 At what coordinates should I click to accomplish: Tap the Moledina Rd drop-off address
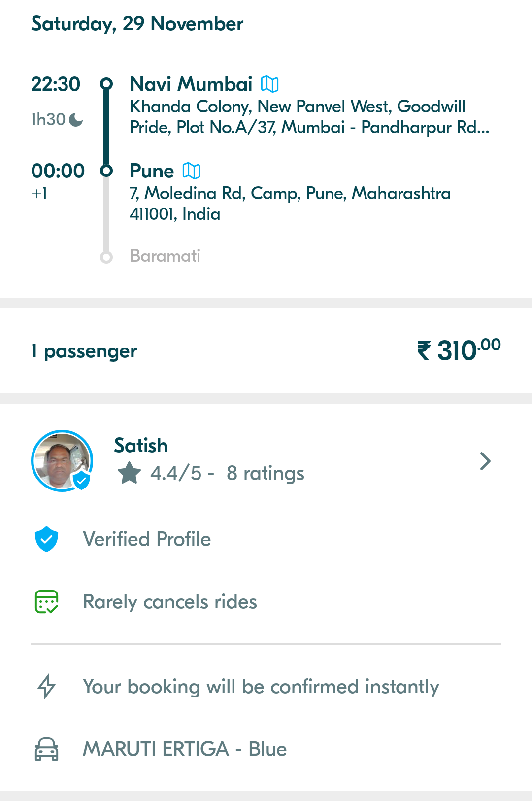290,204
